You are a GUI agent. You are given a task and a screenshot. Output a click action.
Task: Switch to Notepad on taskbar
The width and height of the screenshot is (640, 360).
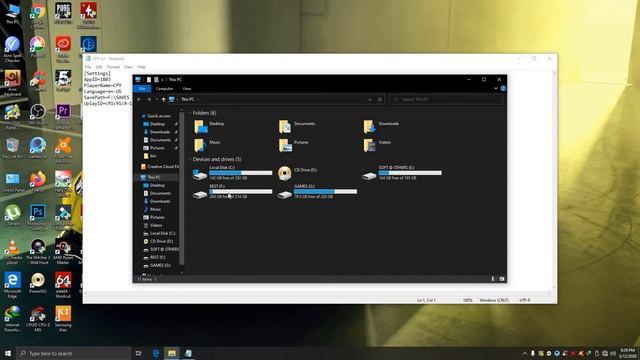point(188,353)
